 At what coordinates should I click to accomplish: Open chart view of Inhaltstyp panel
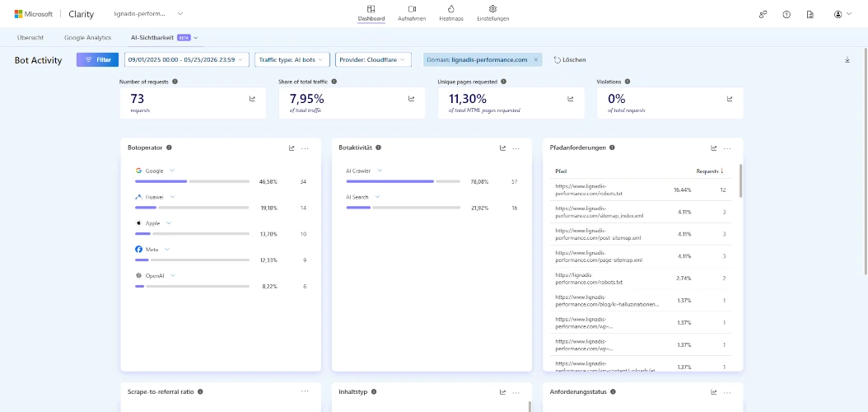[x=502, y=391]
